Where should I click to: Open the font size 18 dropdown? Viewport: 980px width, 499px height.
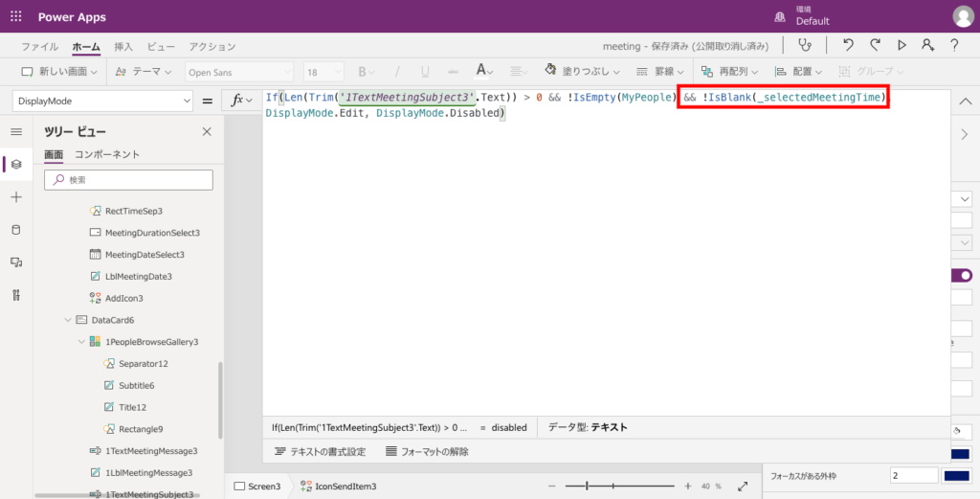[323, 72]
